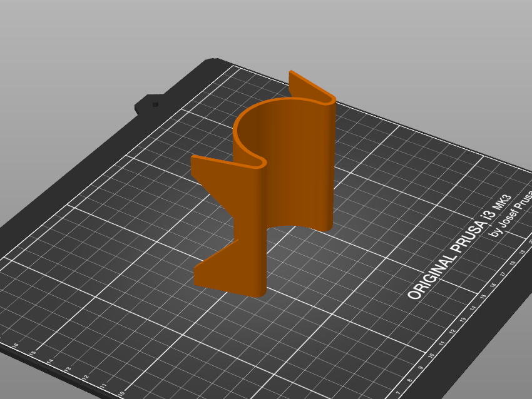Click the 'ORIGINAL PRUSA i3 MK3' bed text

(459, 247)
